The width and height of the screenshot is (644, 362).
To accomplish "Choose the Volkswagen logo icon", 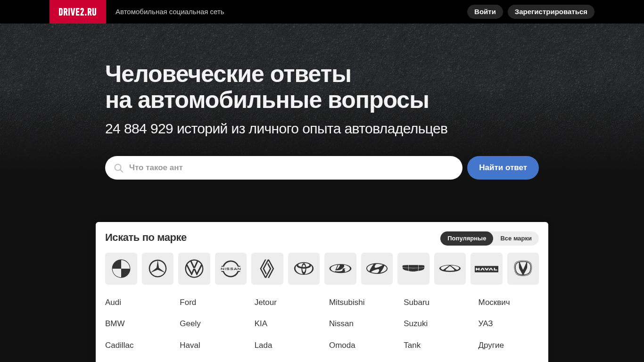I will [194, 269].
